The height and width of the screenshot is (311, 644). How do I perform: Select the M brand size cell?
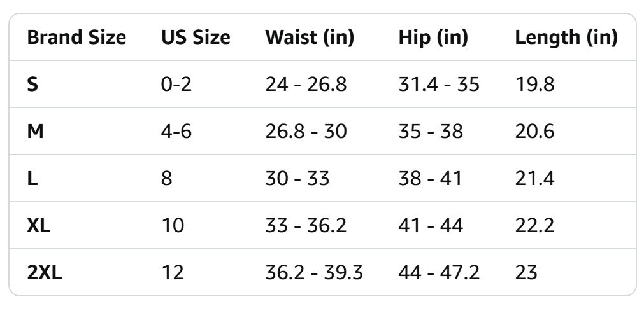[34, 132]
